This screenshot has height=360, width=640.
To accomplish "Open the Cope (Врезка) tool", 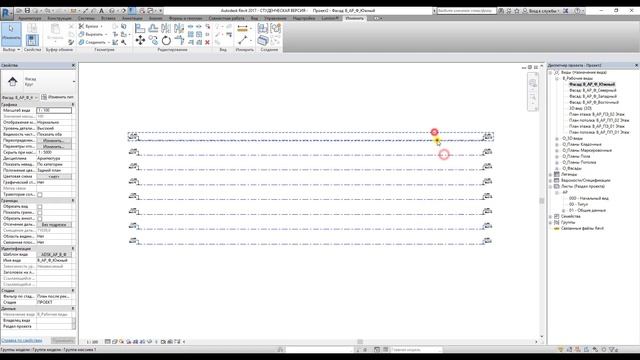I will click(x=90, y=26).
